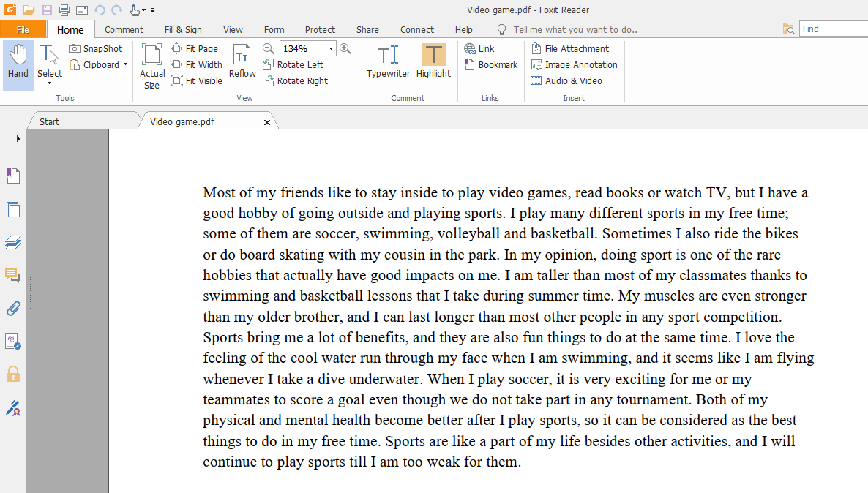Open the zoom percentage dropdown

(x=331, y=49)
